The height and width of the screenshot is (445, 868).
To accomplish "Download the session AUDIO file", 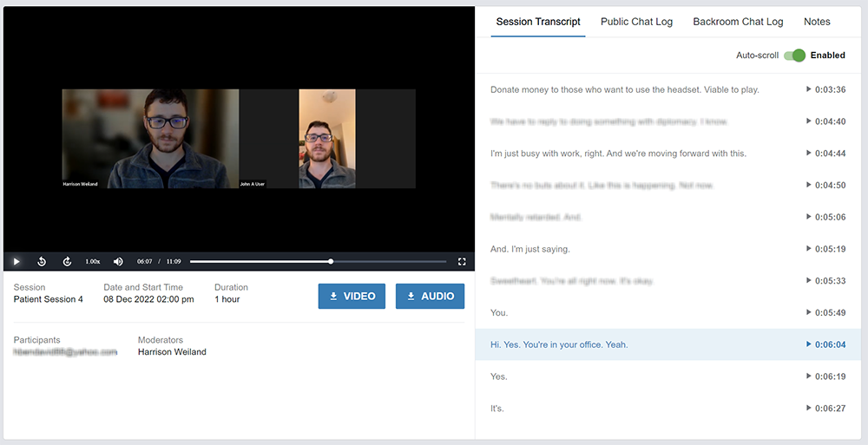I will click(431, 296).
